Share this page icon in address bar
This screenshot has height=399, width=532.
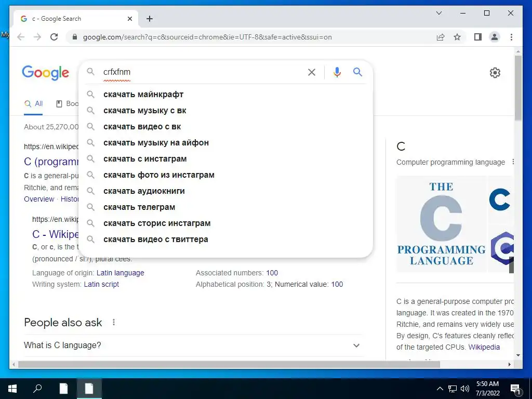pyautogui.click(x=441, y=37)
